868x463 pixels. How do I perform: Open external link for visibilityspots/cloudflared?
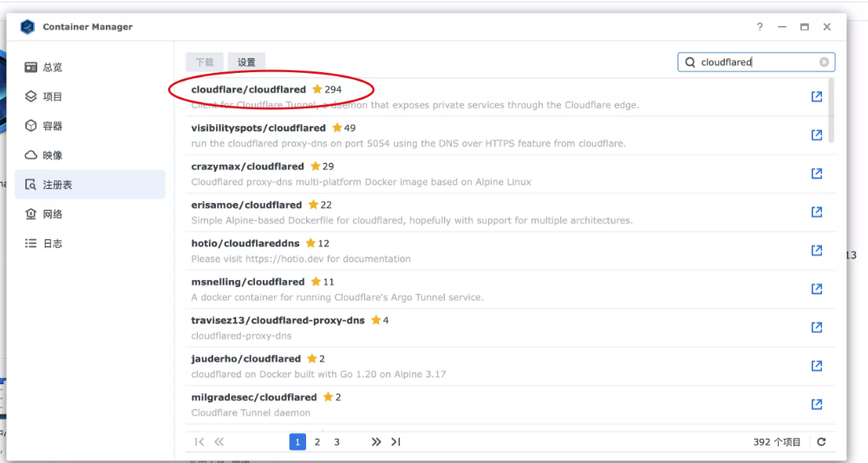(x=817, y=135)
